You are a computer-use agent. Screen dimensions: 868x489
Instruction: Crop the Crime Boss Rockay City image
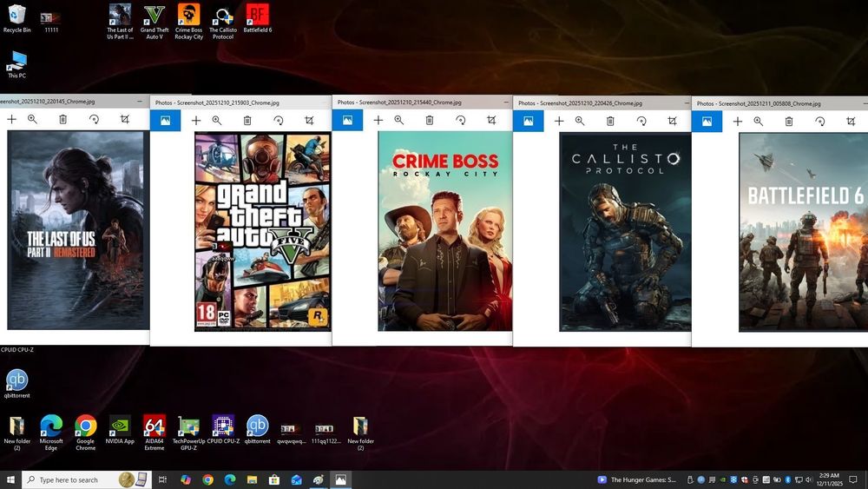(x=491, y=120)
